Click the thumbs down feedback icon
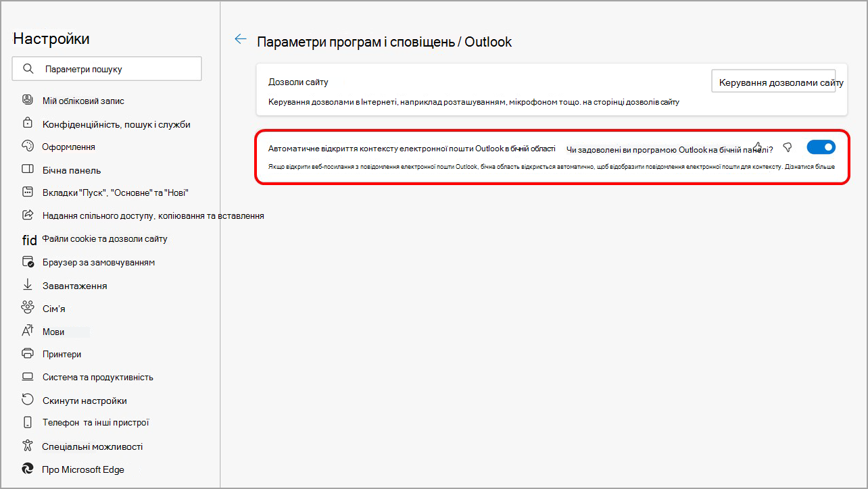Image resolution: width=868 pixels, height=489 pixels. pos(787,147)
